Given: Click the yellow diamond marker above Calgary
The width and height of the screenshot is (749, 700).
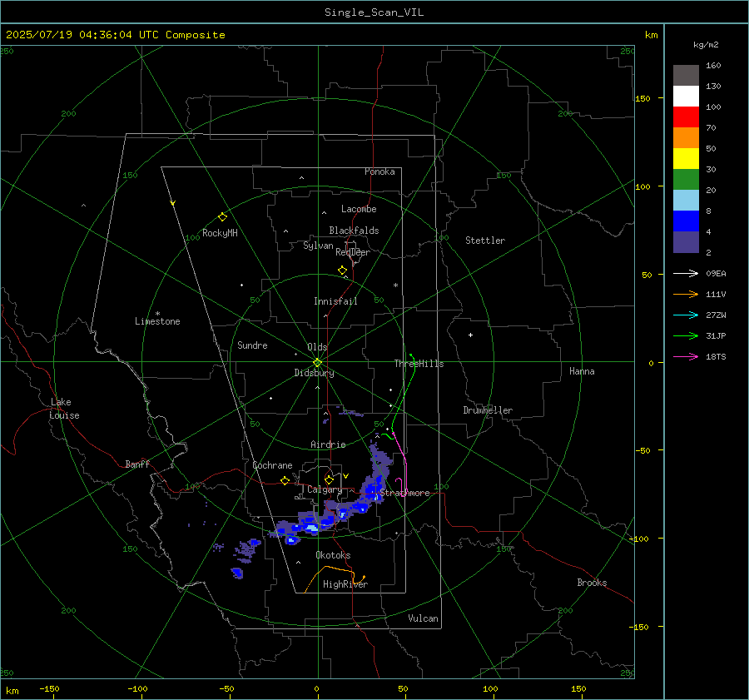Looking at the screenshot, I should click(329, 479).
